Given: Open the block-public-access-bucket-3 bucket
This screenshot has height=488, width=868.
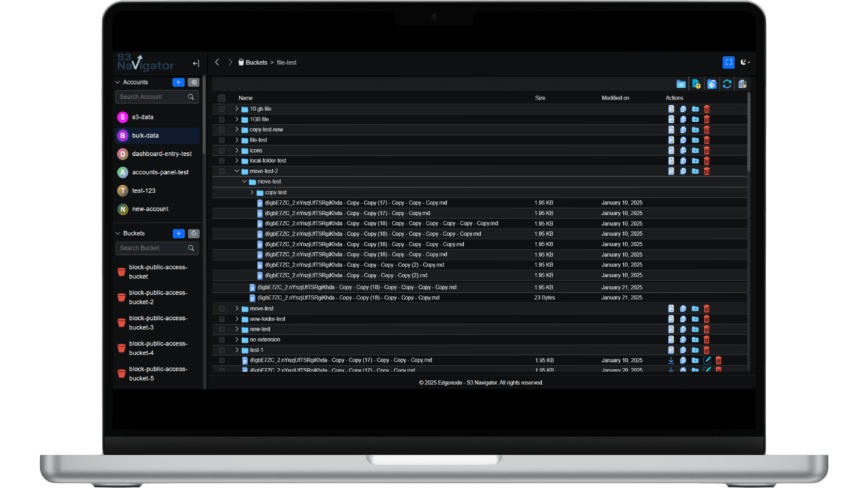Looking at the screenshot, I should pyautogui.click(x=157, y=323).
